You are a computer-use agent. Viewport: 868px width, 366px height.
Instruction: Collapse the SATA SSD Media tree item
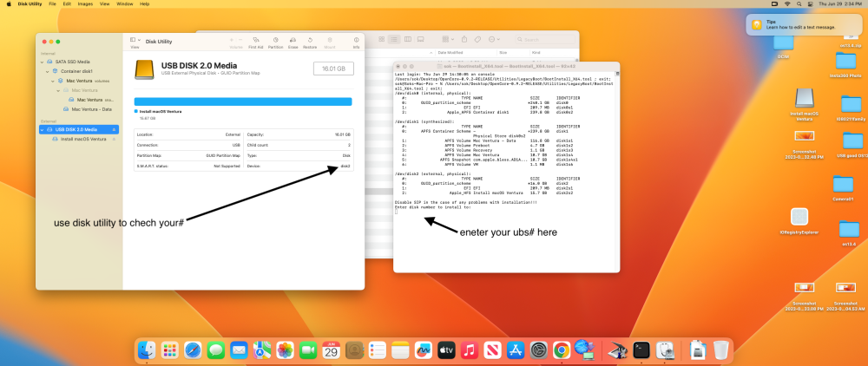point(42,62)
